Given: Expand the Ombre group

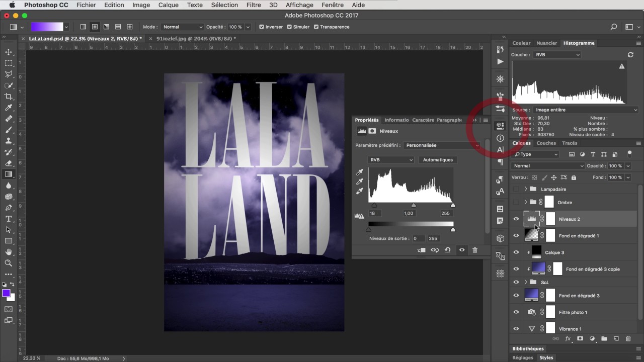Looking at the screenshot, I should (x=526, y=202).
